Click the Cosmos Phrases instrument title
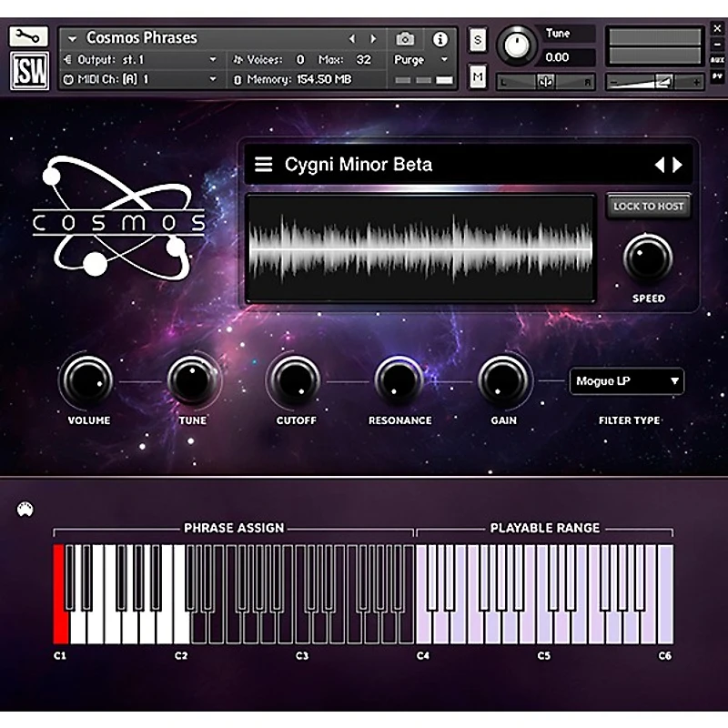The width and height of the screenshot is (728, 728). coord(142,37)
